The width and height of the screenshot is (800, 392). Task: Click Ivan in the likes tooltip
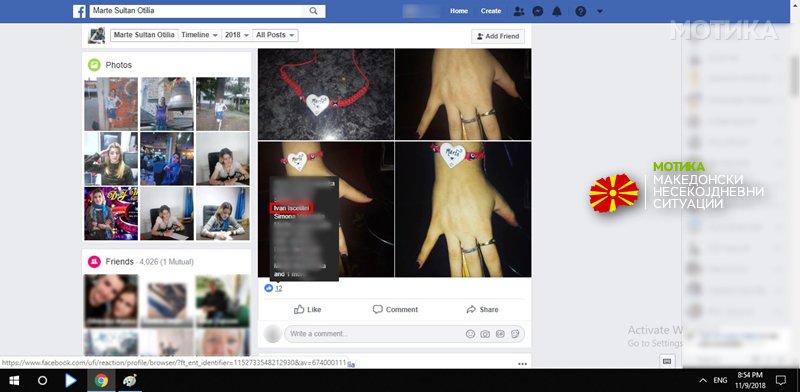click(x=291, y=208)
